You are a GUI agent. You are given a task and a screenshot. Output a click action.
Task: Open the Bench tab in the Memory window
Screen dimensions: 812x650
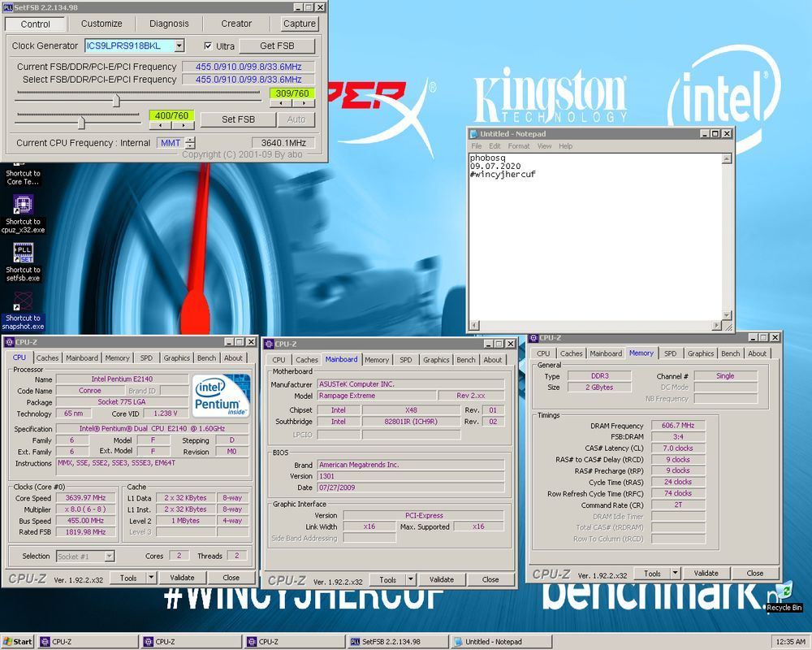click(x=730, y=353)
